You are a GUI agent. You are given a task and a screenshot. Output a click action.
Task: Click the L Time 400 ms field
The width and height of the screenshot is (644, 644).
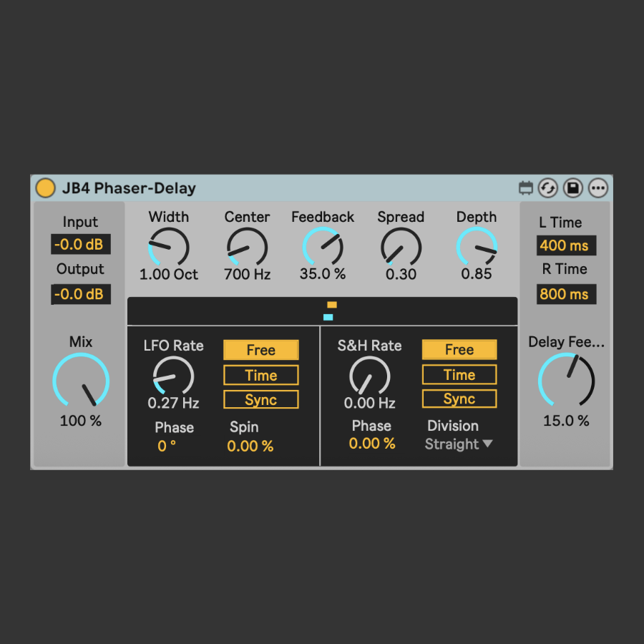[x=565, y=245]
